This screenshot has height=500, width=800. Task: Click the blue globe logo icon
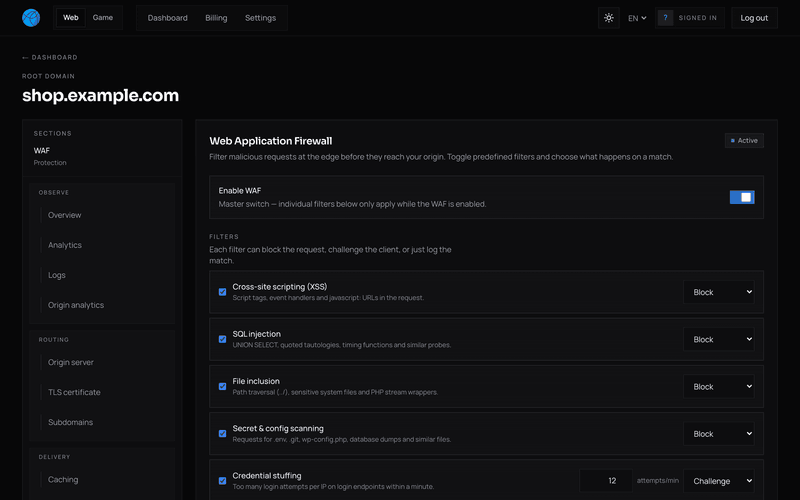31,18
